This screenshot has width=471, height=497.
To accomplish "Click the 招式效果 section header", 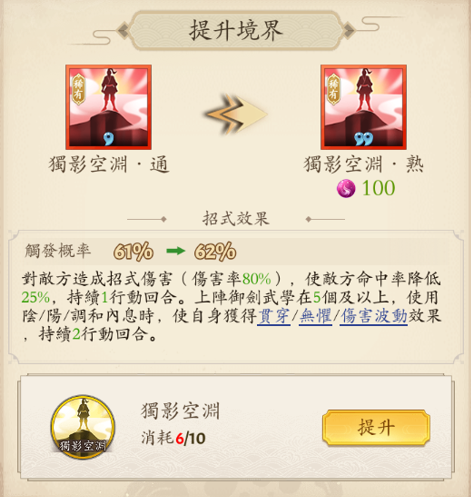I will point(236,219).
